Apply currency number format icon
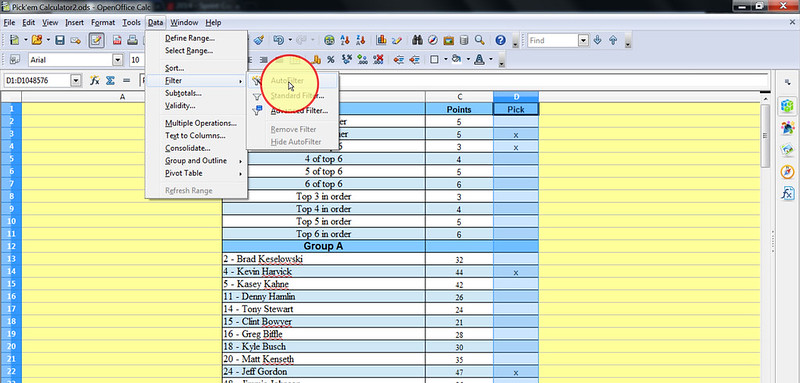The height and width of the screenshot is (383, 800). coord(316,60)
